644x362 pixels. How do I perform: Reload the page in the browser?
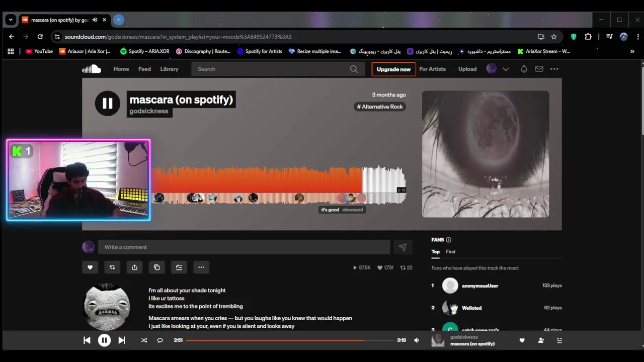point(40,37)
